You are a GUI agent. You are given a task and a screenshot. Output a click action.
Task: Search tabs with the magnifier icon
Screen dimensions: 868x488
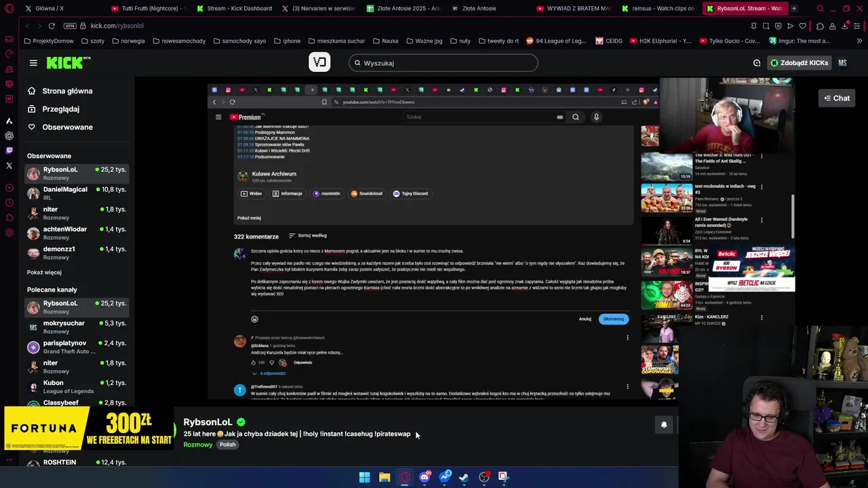pyautogui.click(x=820, y=8)
